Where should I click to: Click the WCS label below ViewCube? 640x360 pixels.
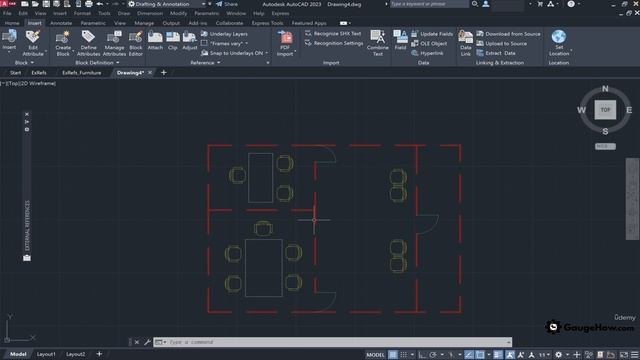click(605, 146)
